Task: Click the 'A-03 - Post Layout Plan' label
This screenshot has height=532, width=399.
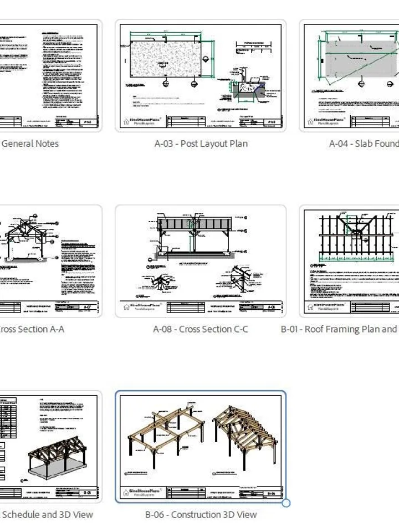Action: (x=201, y=144)
